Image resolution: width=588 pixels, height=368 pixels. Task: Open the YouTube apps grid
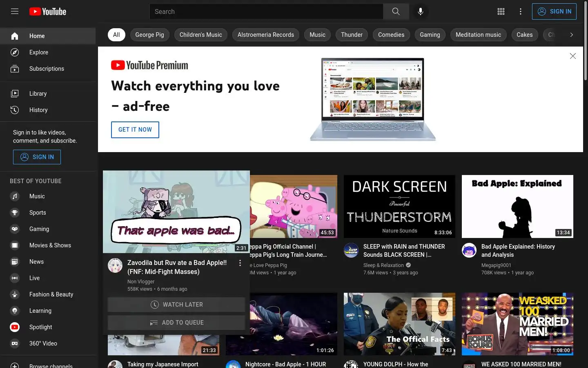pyautogui.click(x=501, y=11)
